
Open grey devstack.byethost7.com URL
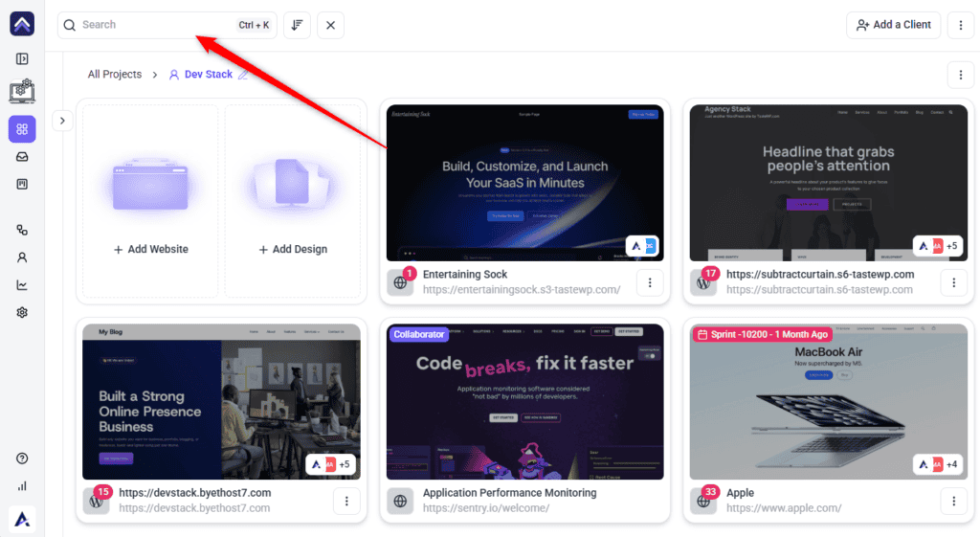[x=194, y=507]
